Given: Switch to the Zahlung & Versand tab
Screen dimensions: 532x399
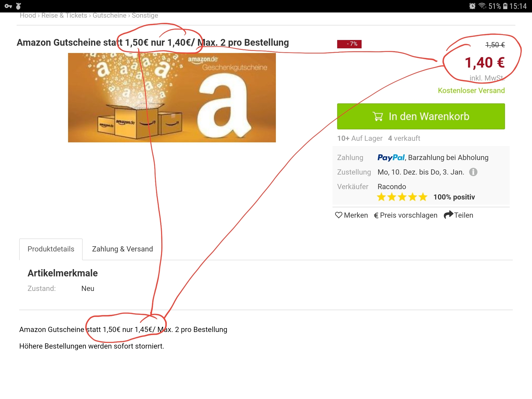Looking at the screenshot, I should 122,249.
